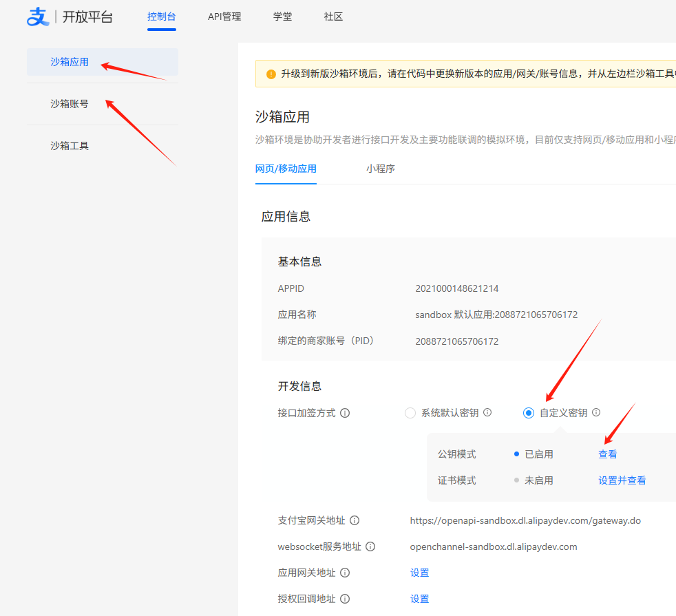Click info icon beside 自定义密钥
The image size is (676, 616).
coord(596,412)
